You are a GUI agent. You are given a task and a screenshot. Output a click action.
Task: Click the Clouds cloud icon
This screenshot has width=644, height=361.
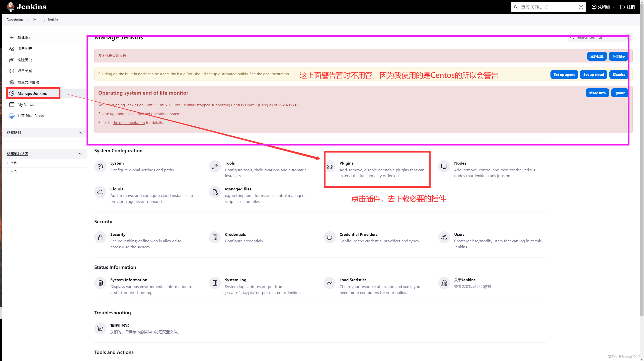tap(100, 192)
